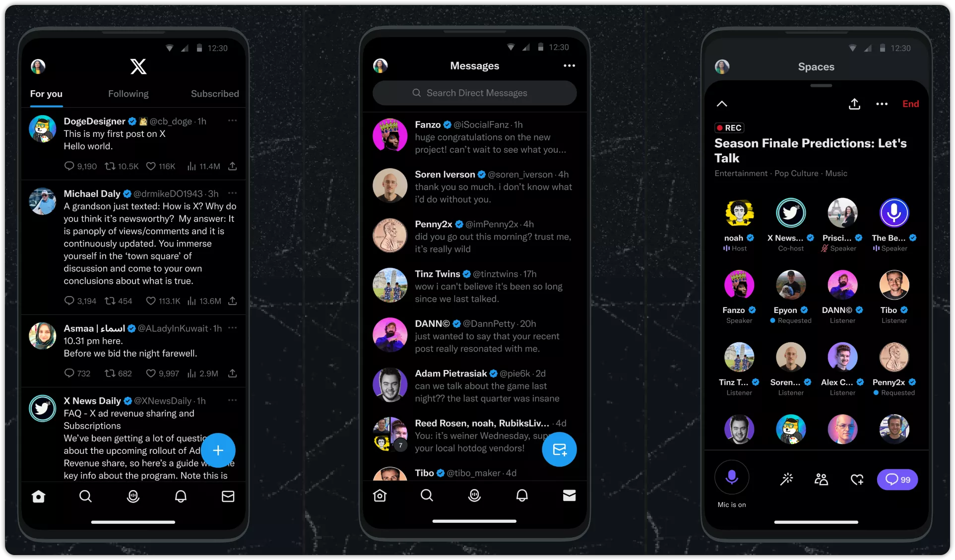
Task: Tap the add people icon in Spaces
Action: [x=821, y=479]
